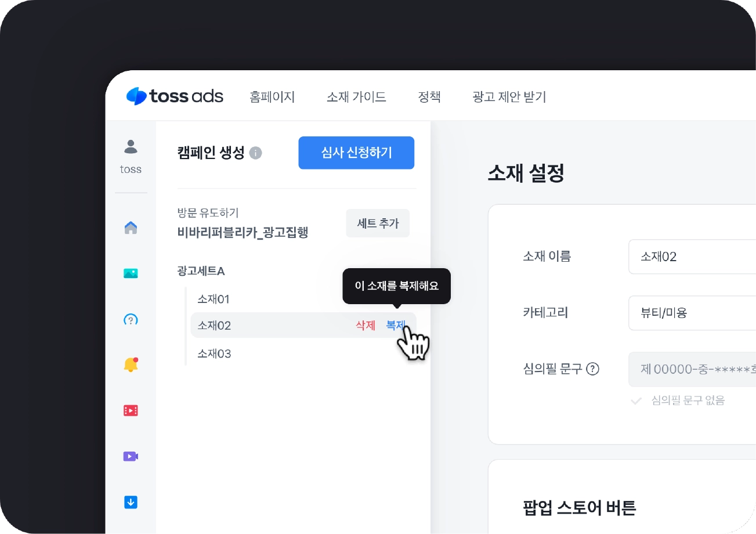Open the red video list sidebar icon
Screen dimensions: 756x534
[131, 410]
